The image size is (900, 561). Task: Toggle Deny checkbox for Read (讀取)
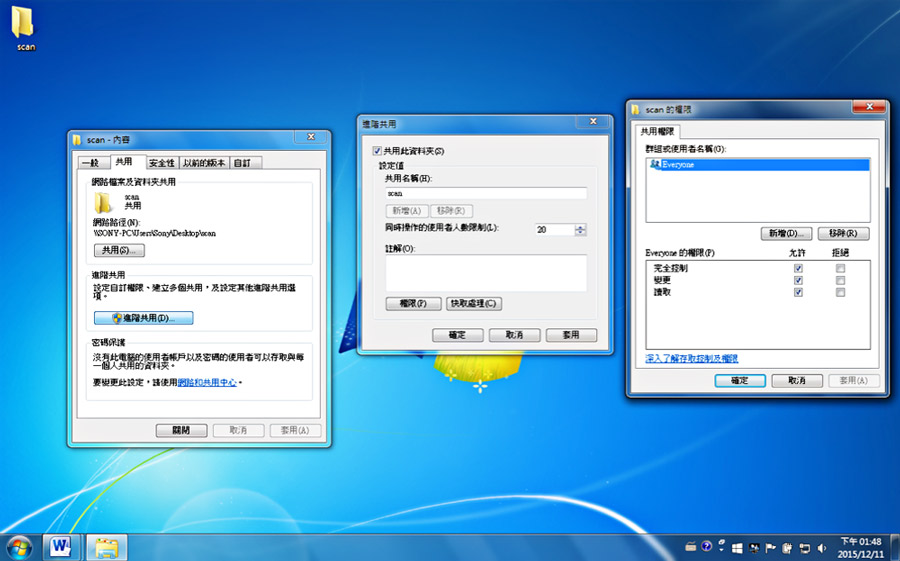[840, 292]
